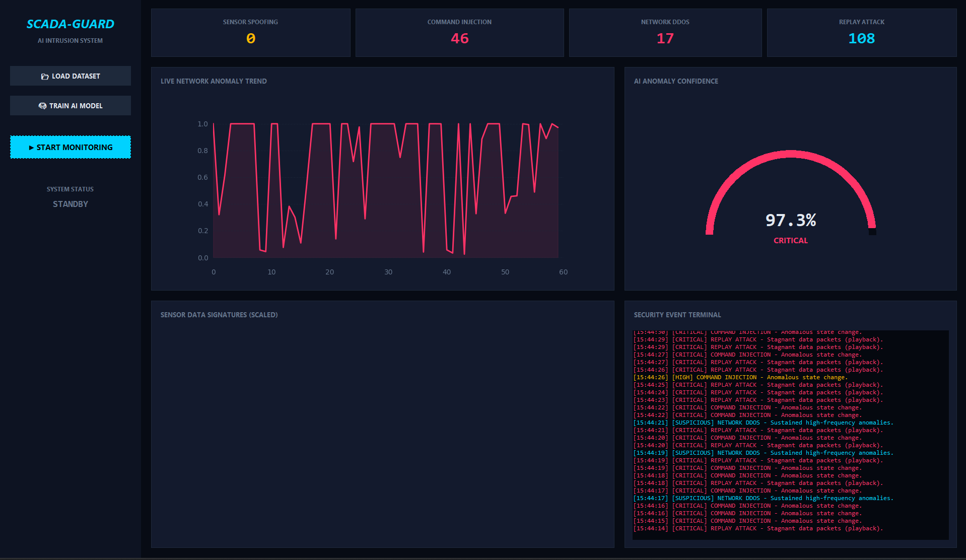This screenshot has width=966, height=560.
Task: Click the Sensor Data Signatures panel title
Action: pyautogui.click(x=219, y=314)
